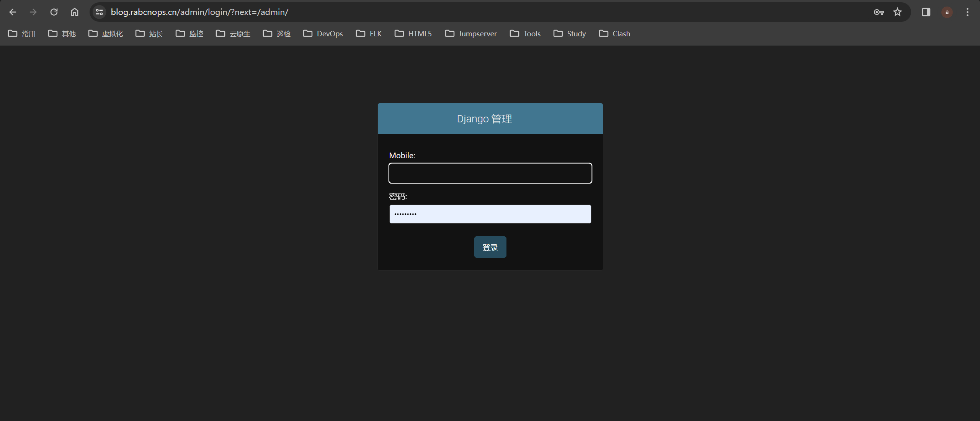
Task: Open the 其他 bookmarks folder
Action: click(x=62, y=34)
